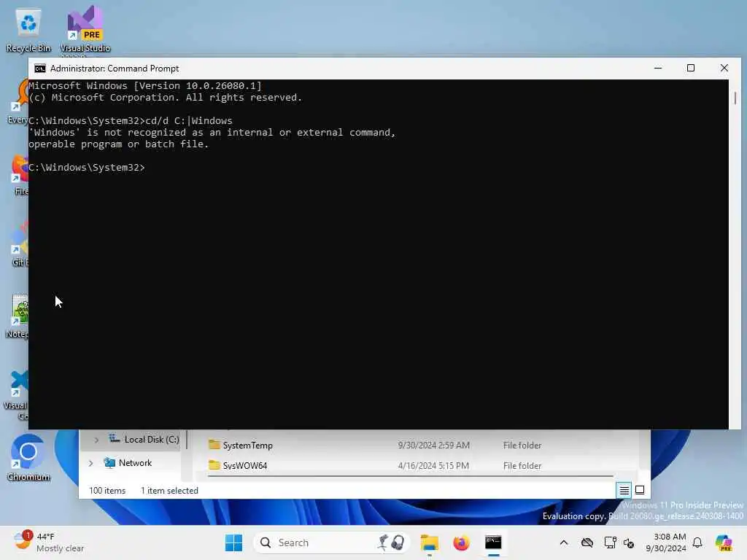The image size is (747, 560).
Task: Click the 'cd/d C:|Windows' command text
Action: [189, 121]
